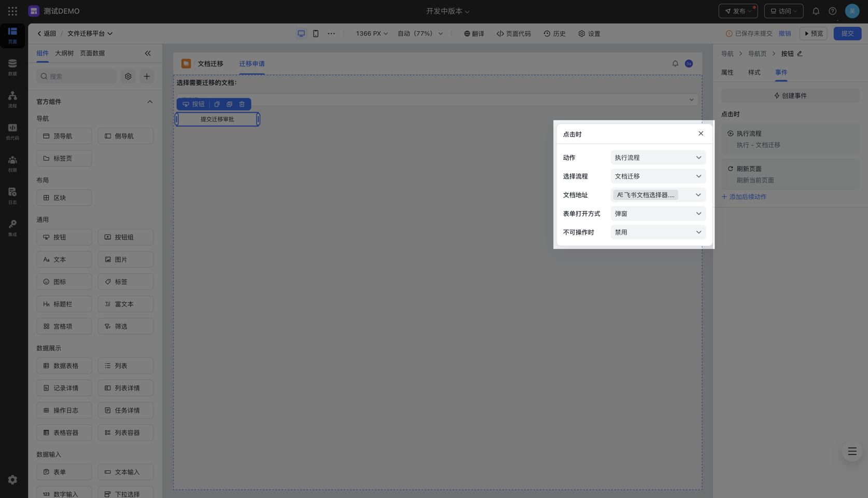Click the 创建事件 button

790,95
